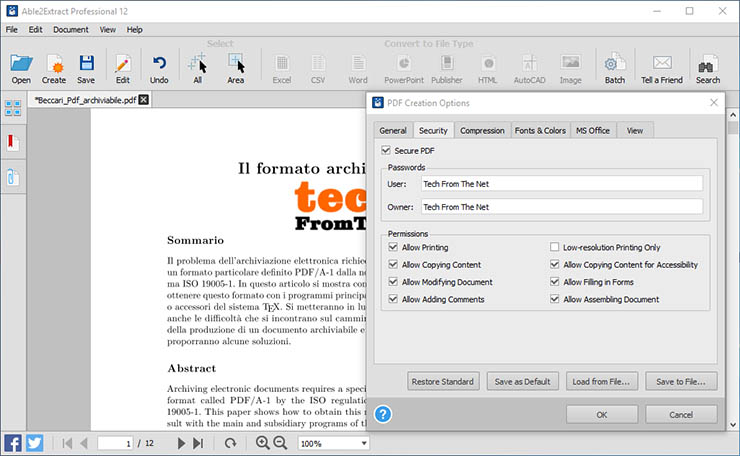
Task: Switch to the Fonts & Colors tab
Action: point(540,130)
